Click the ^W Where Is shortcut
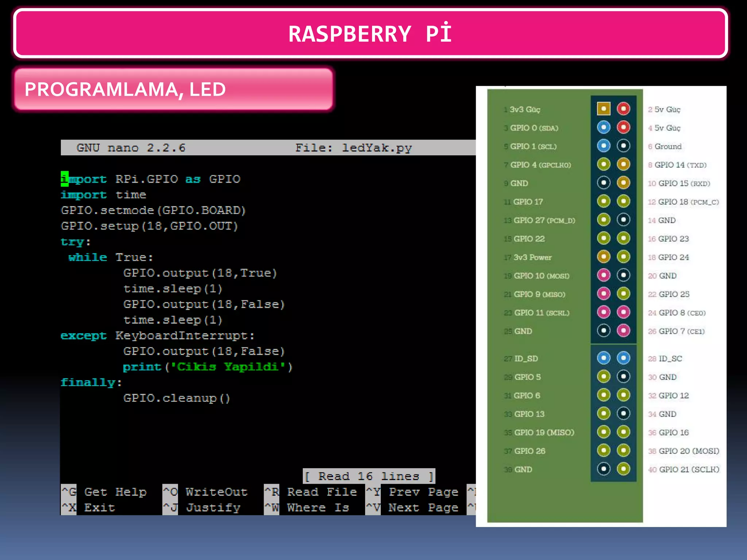Screen dimensions: 747x560 307,507
